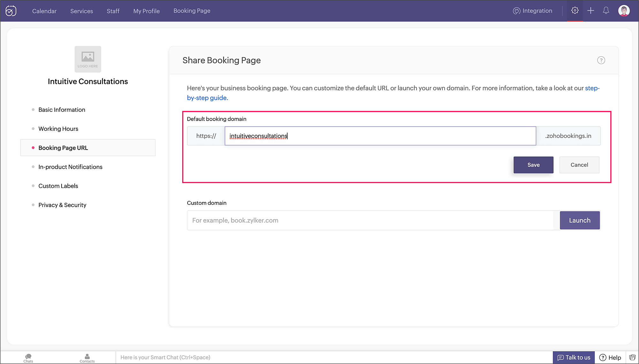This screenshot has width=639, height=364.
Task: Click the help question mark icon
Action: pos(601,60)
